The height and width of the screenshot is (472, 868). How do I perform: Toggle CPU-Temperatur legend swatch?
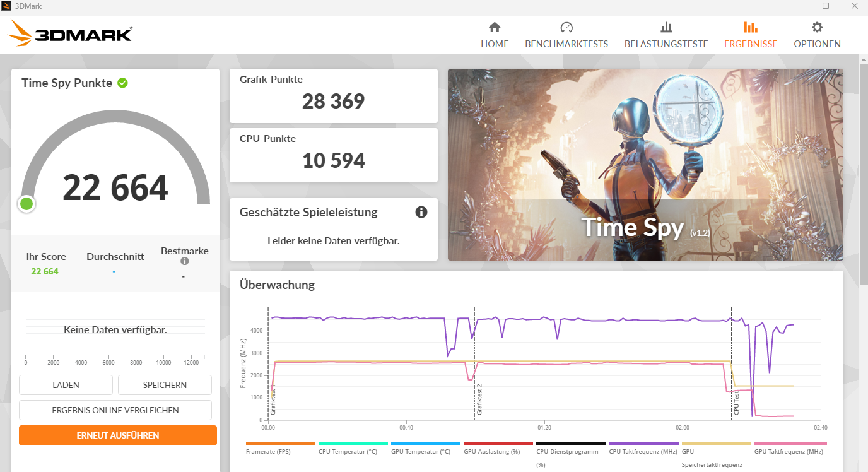pyautogui.click(x=353, y=444)
